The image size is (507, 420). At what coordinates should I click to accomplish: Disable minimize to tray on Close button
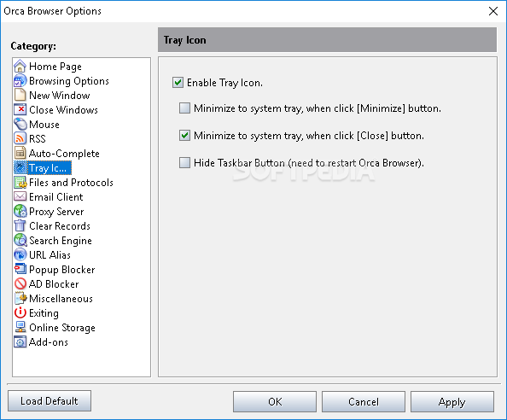click(x=184, y=135)
